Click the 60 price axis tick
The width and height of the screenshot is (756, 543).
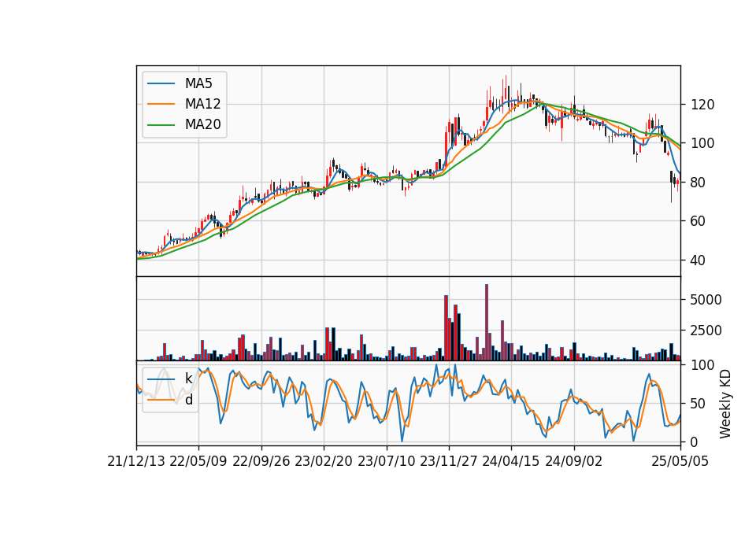699,221
